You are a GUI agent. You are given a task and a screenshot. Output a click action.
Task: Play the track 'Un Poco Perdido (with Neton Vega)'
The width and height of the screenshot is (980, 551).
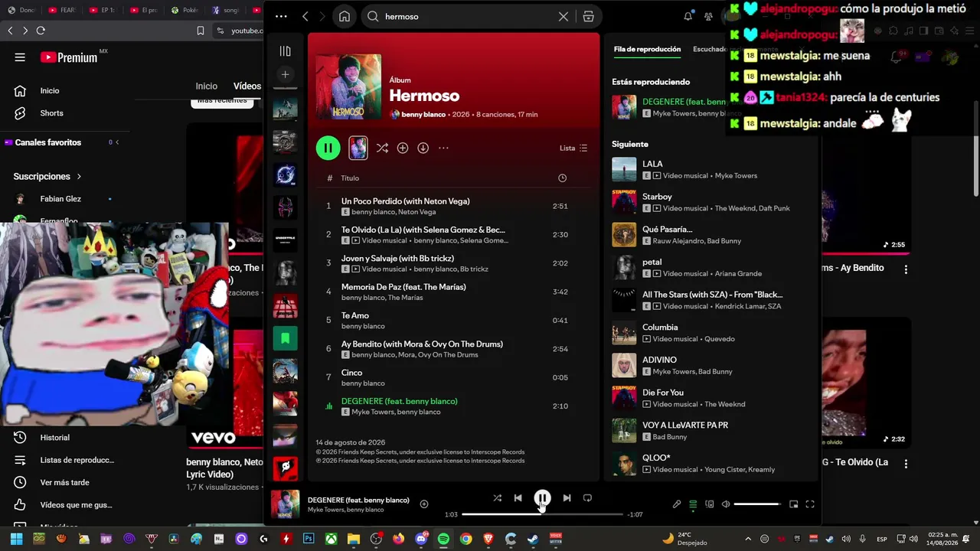click(x=455, y=206)
